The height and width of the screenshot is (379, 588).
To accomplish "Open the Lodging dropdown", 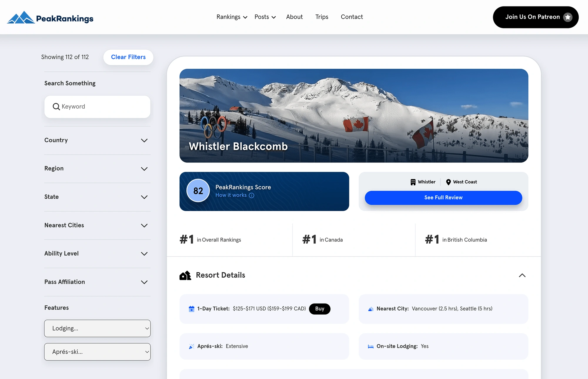I will [97, 328].
